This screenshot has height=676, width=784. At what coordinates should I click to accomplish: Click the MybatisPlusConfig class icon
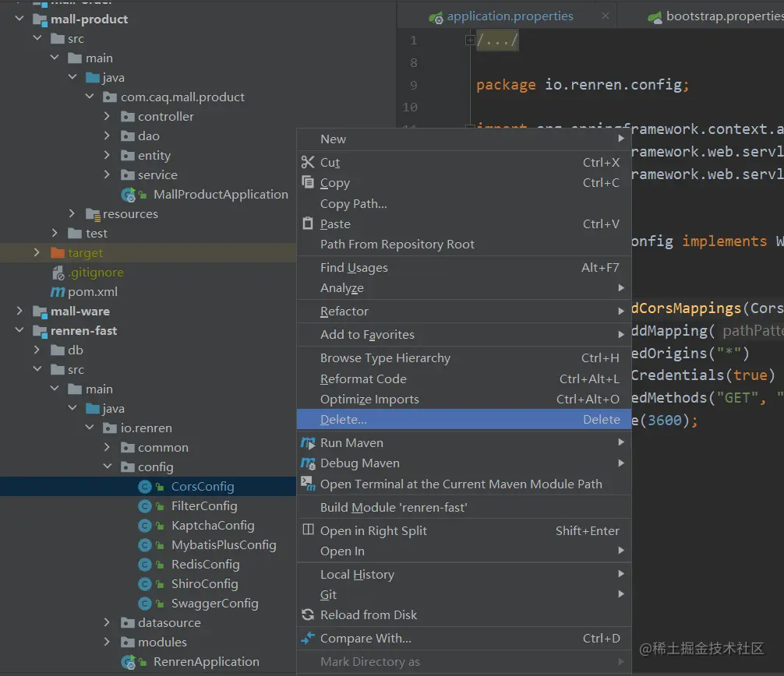(x=145, y=545)
